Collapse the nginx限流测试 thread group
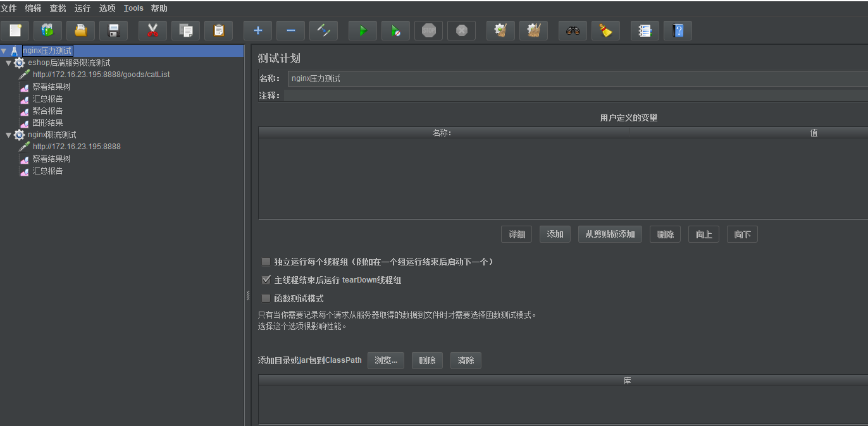This screenshot has height=426, width=868. click(x=9, y=135)
